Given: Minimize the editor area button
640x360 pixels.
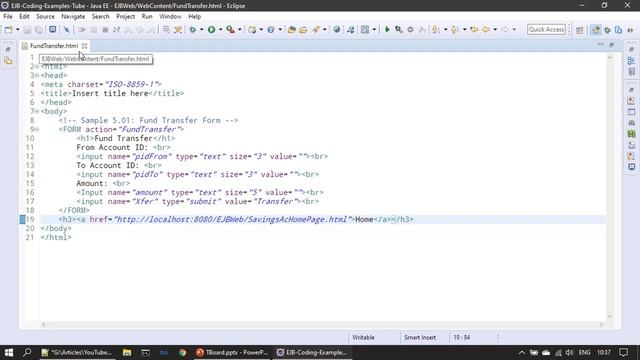Looking at the screenshot, I should [x=600, y=44].
